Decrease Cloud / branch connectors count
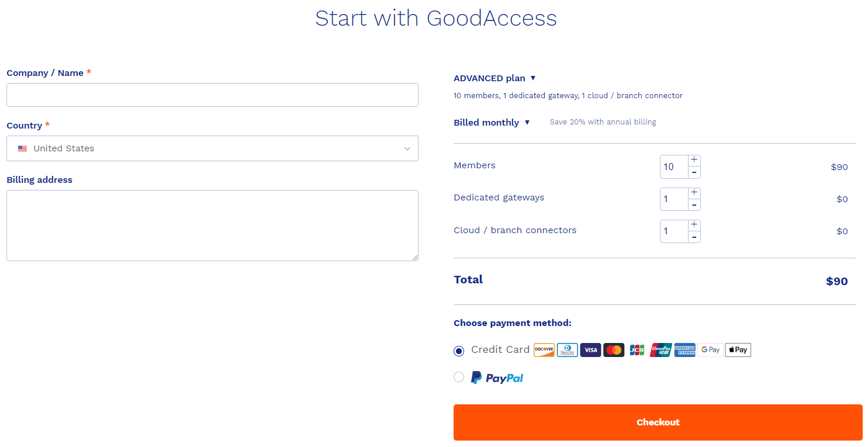The image size is (868, 447). pos(694,237)
